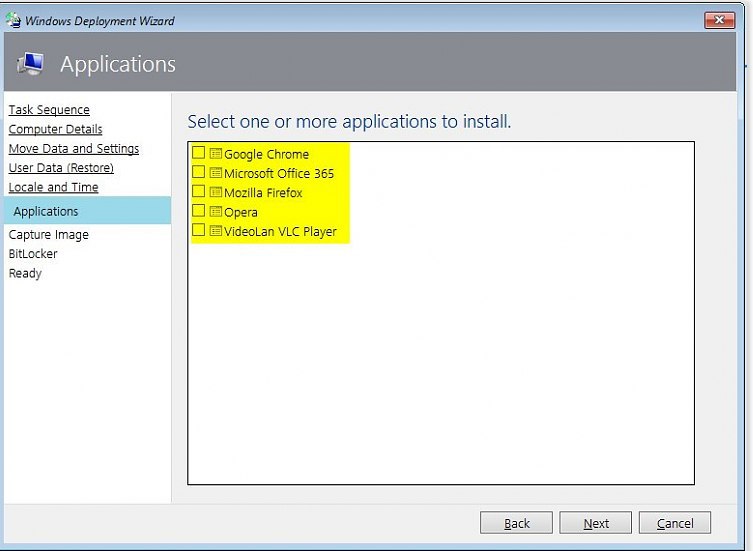Click the Capture Image step label

pos(49,234)
